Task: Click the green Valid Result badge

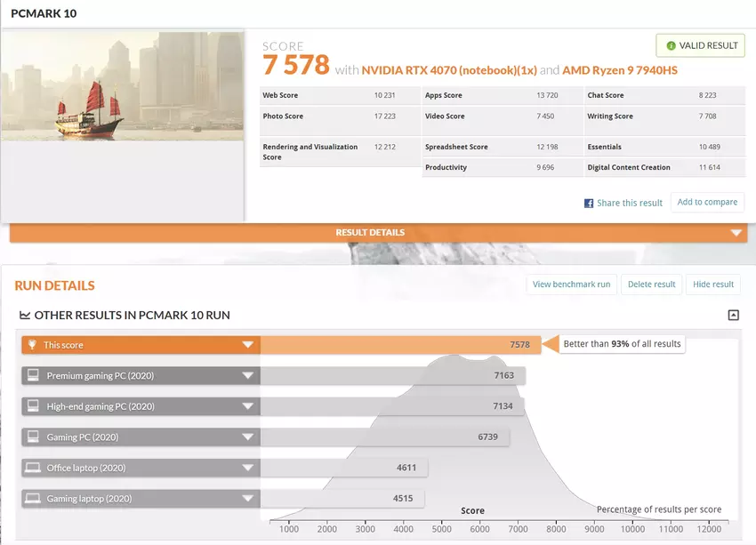Action: point(699,45)
